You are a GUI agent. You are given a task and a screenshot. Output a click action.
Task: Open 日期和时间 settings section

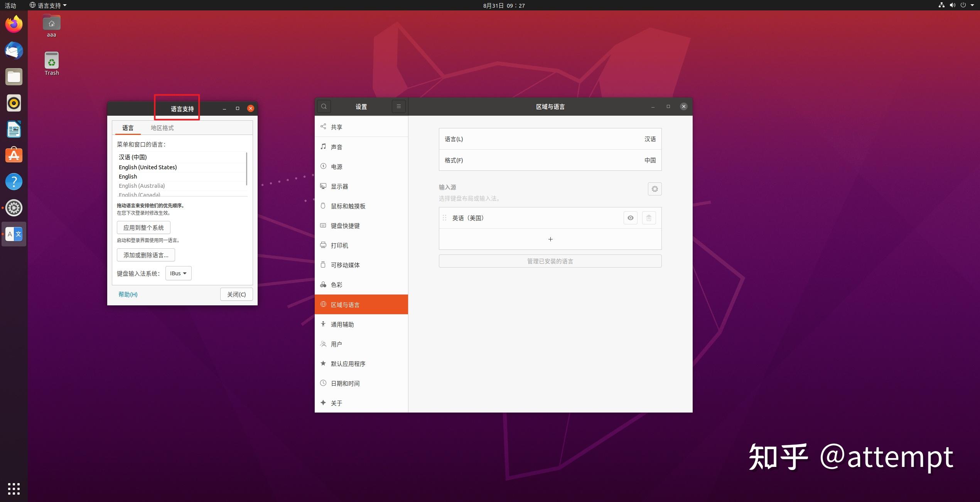pyautogui.click(x=346, y=383)
